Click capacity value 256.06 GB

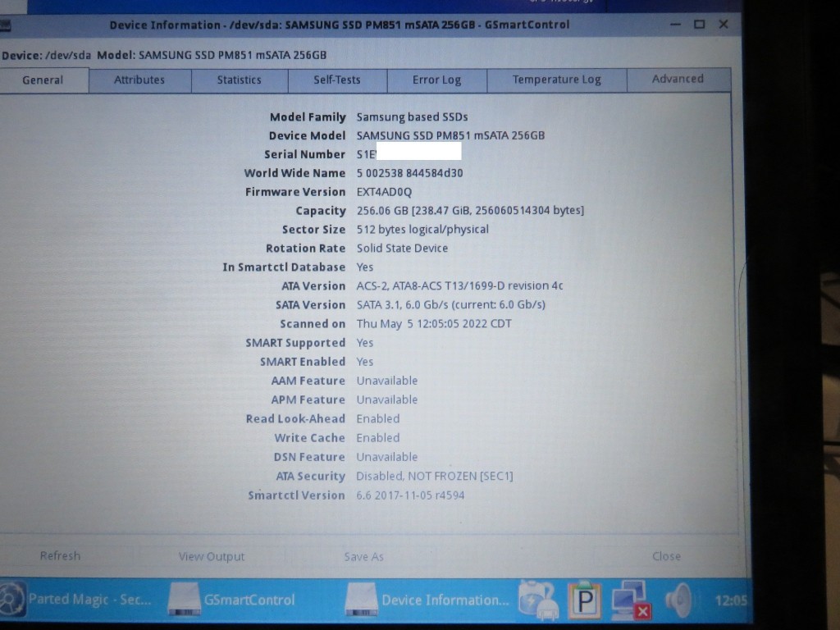pos(382,211)
